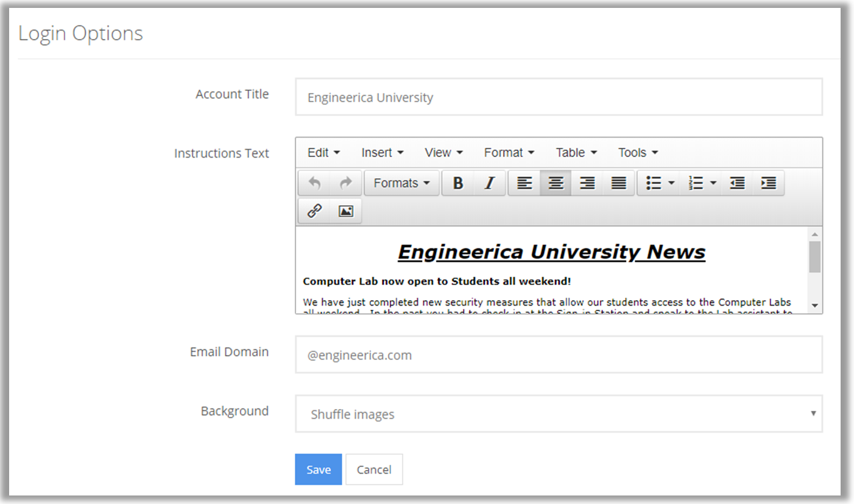Click the editor's vertical scrollbar thumb
The height and width of the screenshot is (504, 854).
pyautogui.click(x=815, y=256)
